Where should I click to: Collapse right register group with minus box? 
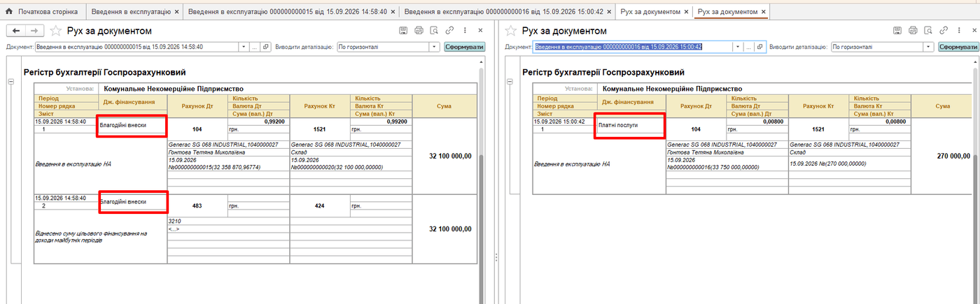coord(510,82)
